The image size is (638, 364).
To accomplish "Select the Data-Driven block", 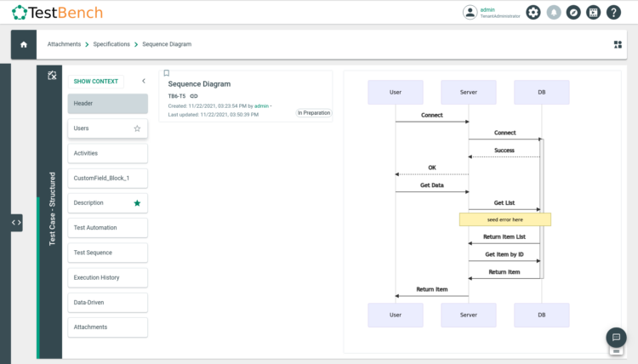I will (x=108, y=303).
